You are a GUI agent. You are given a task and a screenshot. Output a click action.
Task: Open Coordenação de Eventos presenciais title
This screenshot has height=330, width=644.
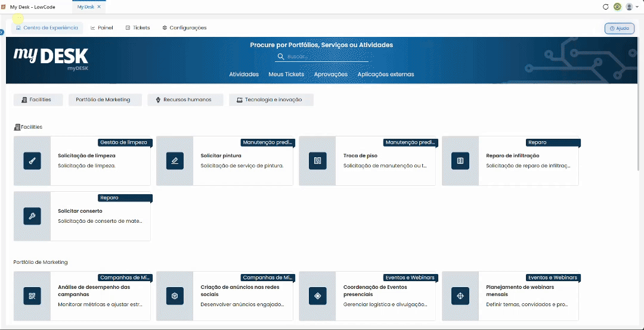point(376,291)
